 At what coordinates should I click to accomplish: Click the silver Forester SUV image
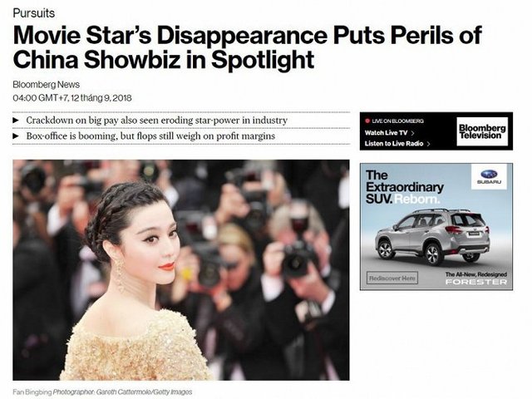(432, 236)
